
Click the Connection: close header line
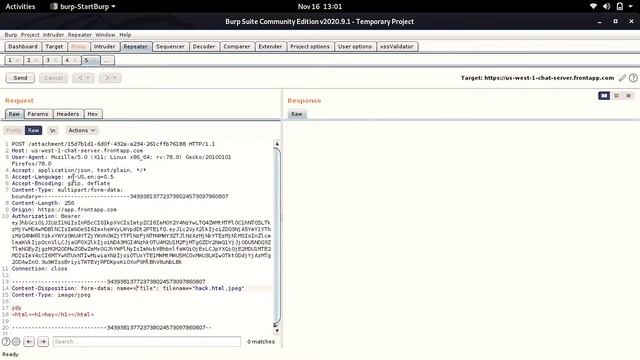pyautogui.click(x=39, y=269)
